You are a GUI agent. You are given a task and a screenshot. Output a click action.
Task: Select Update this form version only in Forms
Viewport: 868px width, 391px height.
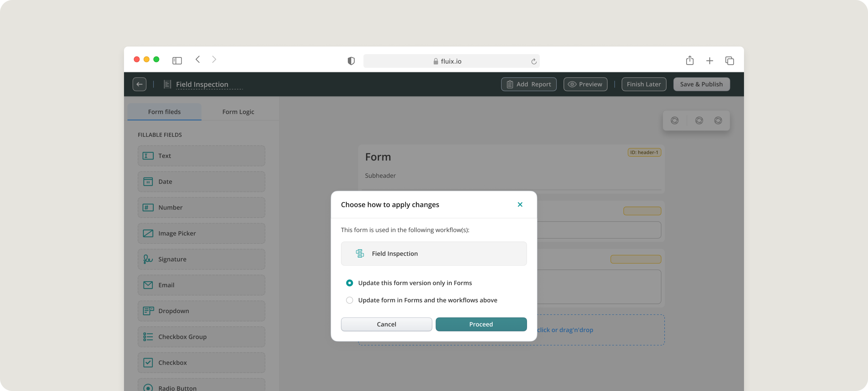[349, 283]
